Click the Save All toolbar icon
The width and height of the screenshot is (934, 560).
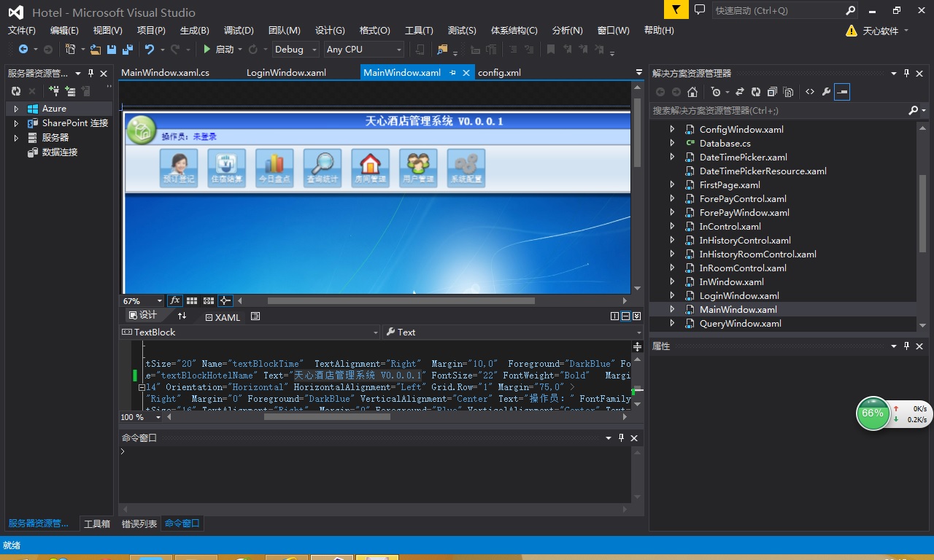[x=127, y=50]
